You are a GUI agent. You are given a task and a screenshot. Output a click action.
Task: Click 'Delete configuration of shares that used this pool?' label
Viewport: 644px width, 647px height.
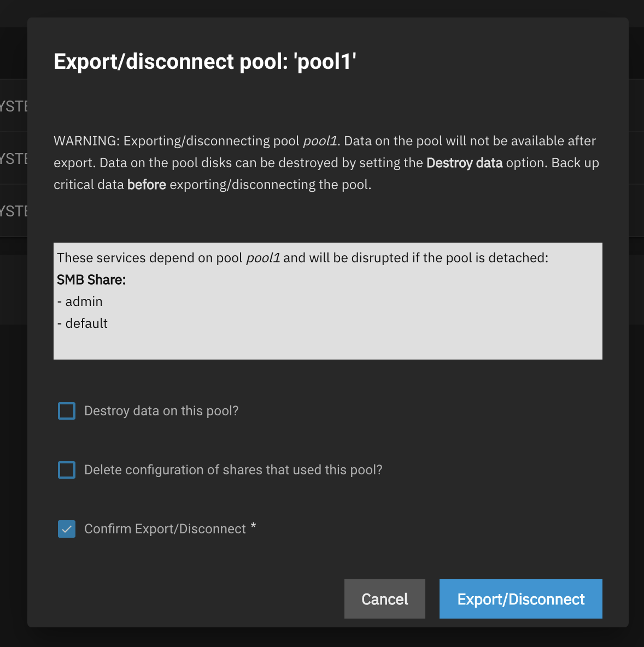pos(233,470)
